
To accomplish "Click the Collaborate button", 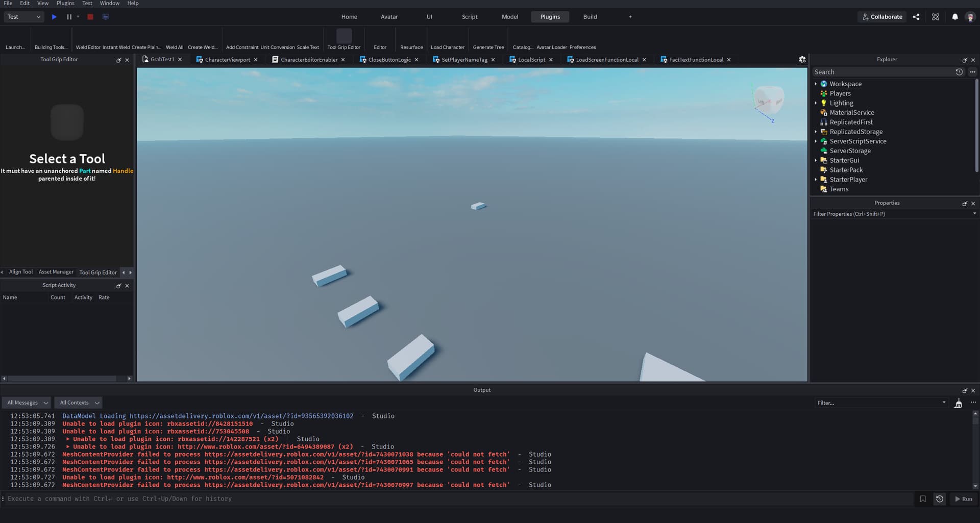I will pos(882,17).
